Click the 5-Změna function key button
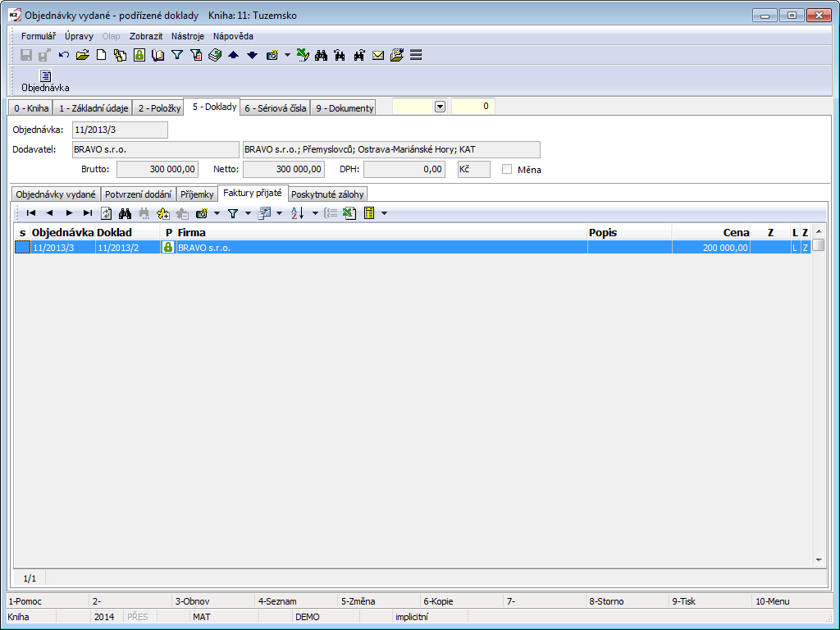 [x=380, y=601]
